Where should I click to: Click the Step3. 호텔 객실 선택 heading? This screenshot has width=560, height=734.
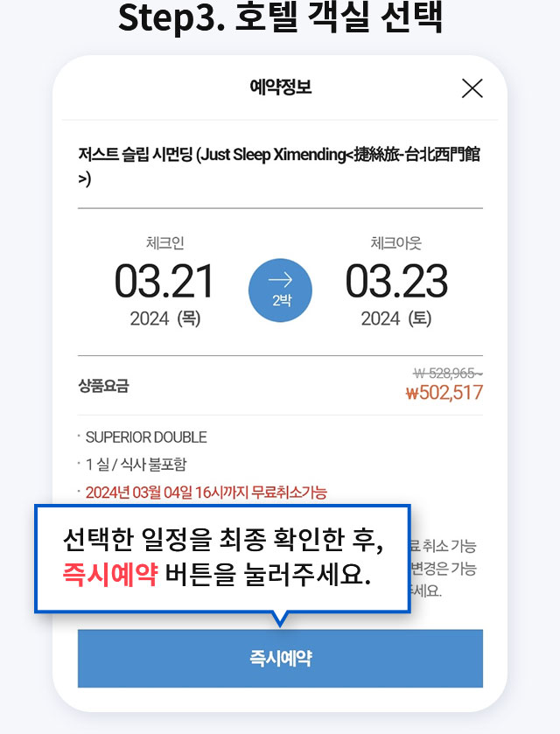[x=280, y=17]
